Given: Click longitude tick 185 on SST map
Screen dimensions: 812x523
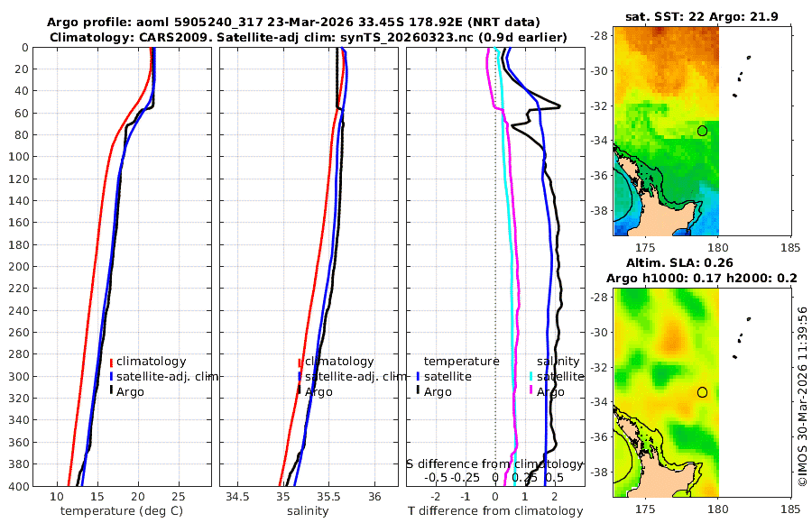Looking at the screenshot, I should tap(790, 248).
